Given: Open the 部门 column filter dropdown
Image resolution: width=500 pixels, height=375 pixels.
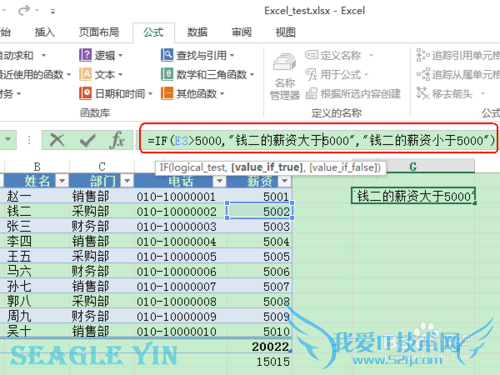Looking at the screenshot, I should click(x=127, y=181).
